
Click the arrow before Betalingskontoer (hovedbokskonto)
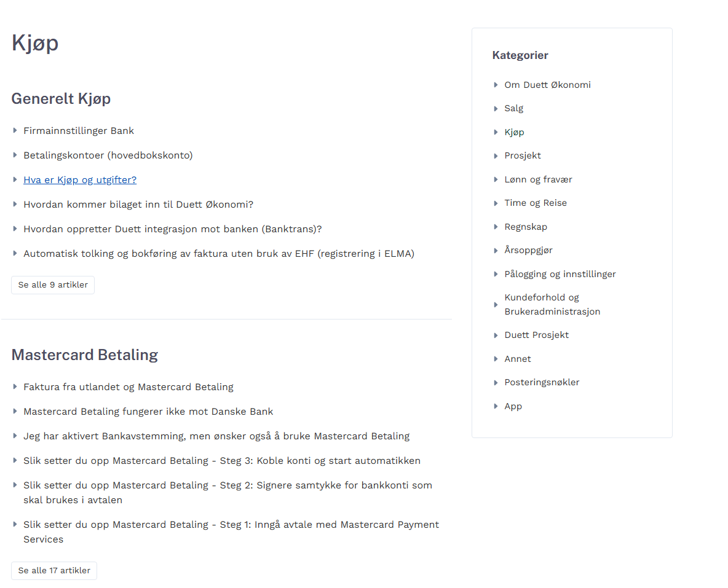click(15, 155)
